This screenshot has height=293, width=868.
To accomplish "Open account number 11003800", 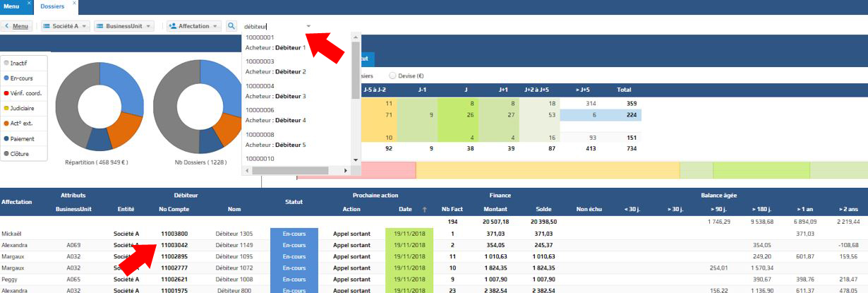I will [x=174, y=233].
